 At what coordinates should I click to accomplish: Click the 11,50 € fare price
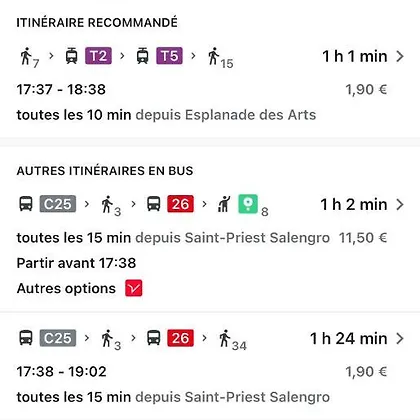pos(363,238)
